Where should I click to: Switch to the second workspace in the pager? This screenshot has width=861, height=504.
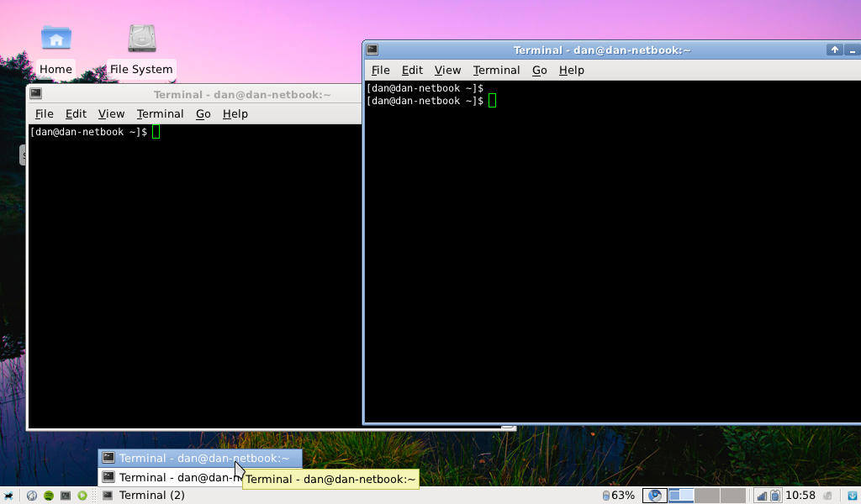[x=706, y=496]
